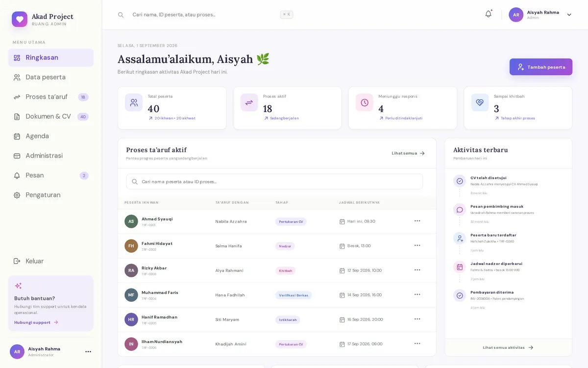Screen dimensions: 588x368
Task: Click the Akad Project heart logo
Action: coord(20,19)
